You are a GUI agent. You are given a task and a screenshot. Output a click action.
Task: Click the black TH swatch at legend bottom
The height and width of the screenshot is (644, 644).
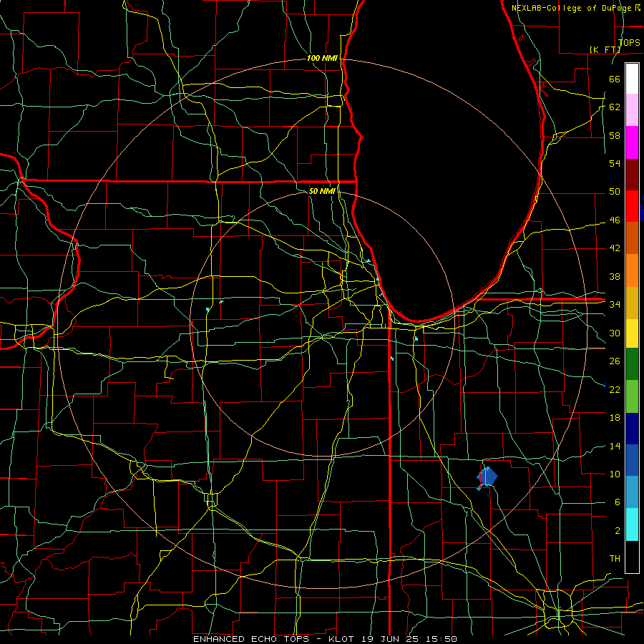point(632,557)
